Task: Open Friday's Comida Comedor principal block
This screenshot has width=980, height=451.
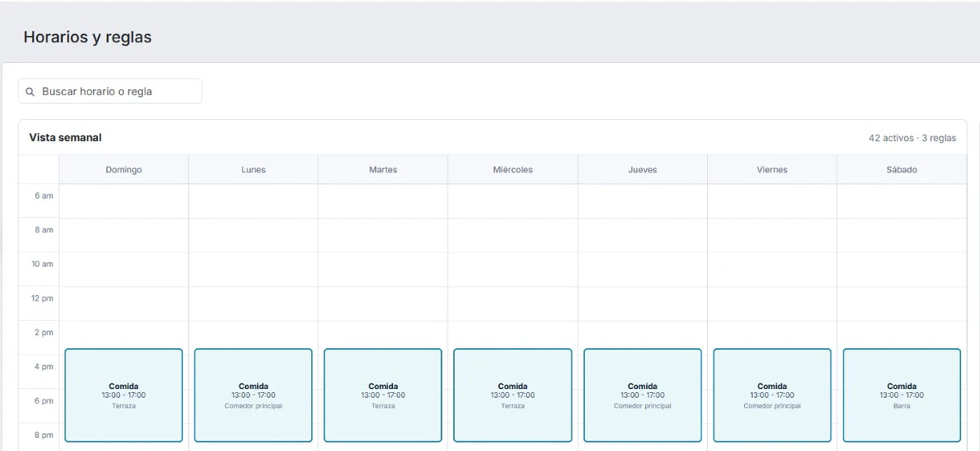Action: click(x=773, y=395)
